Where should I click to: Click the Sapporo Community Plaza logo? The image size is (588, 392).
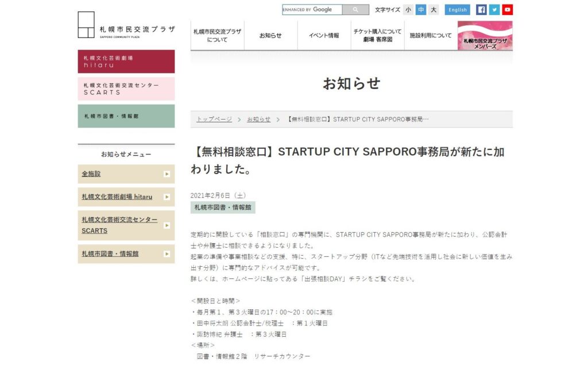pyautogui.click(x=126, y=25)
